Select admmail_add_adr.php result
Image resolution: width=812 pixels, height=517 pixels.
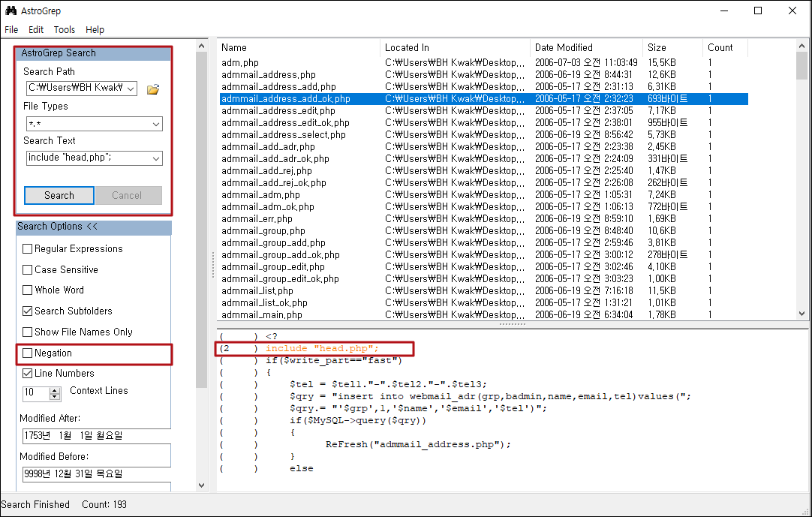point(484,146)
